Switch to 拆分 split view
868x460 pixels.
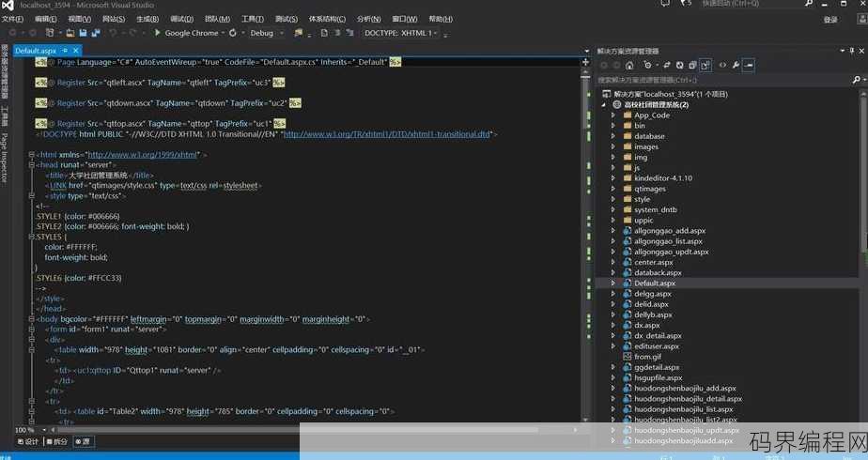(57, 441)
